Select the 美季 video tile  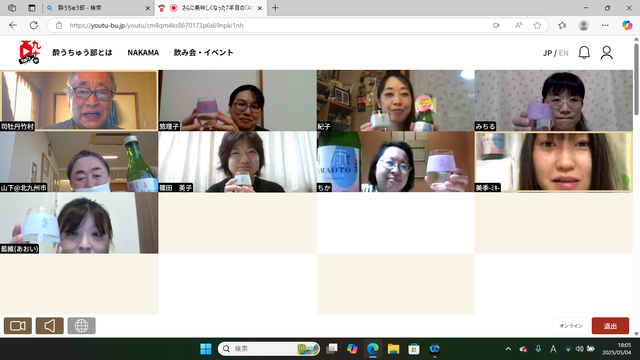(554, 162)
